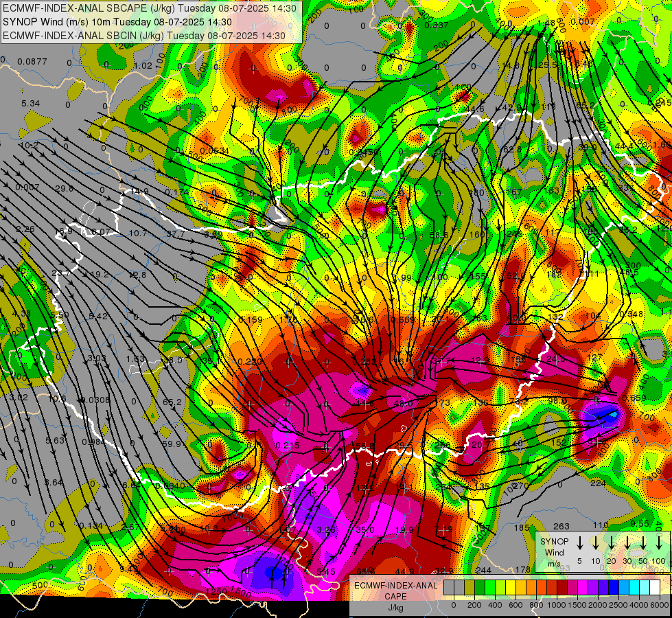Click the map value '0.215'
The image size is (672, 618).
pos(288,446)
